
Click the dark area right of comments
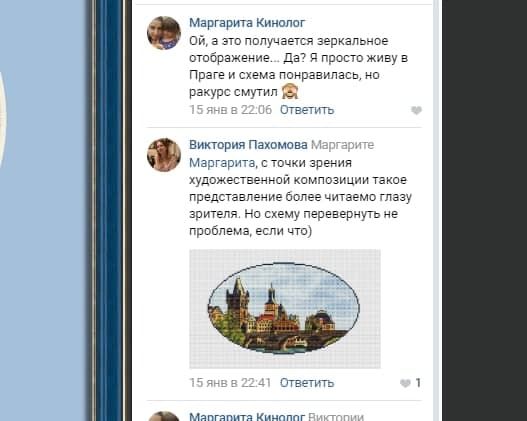pyautogui.click(x=484, y=210)
